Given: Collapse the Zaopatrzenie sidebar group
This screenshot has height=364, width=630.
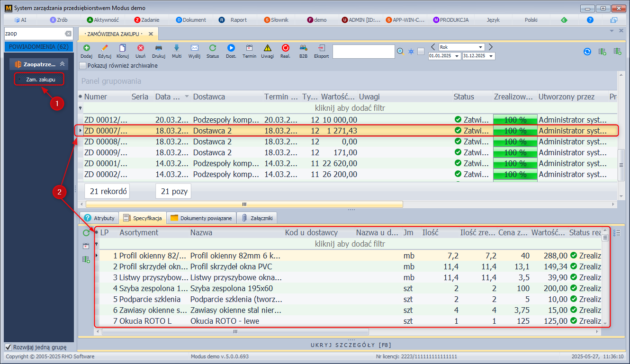Looking at the screenshot, I should (62, 64).
